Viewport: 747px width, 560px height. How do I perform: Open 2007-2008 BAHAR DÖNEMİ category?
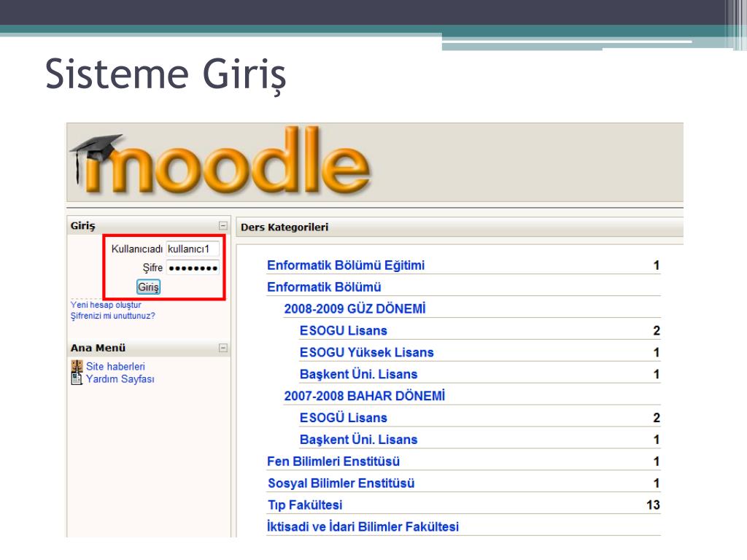click(365, 396)
